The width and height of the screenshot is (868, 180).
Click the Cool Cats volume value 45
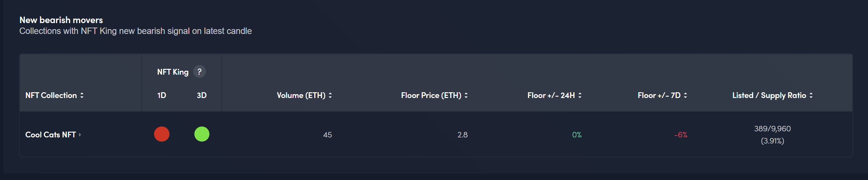327,135
